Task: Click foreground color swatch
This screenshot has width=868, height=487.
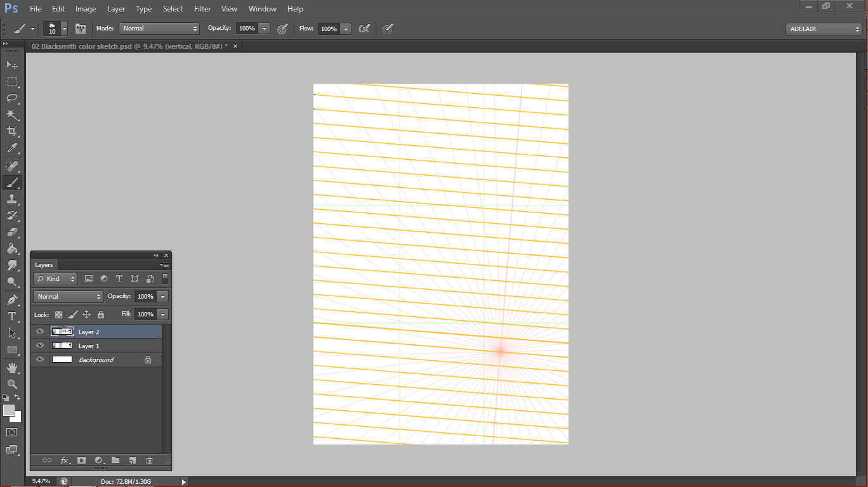Action: coord(8,410)
